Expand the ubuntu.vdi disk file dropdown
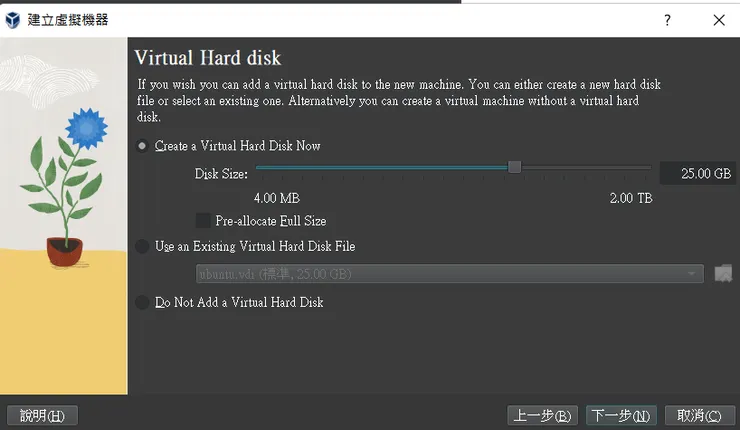The width and height of the screenshot is (740, 430). [692, 274]
